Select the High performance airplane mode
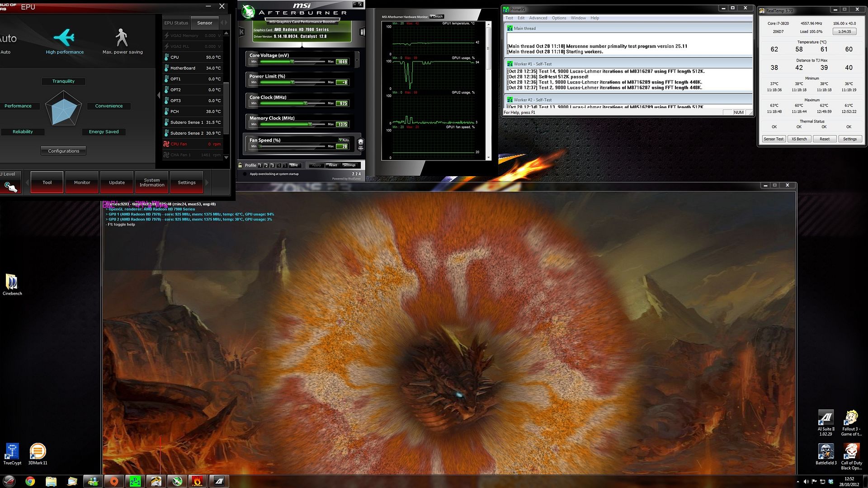The width and height of the screenshot is (868, 488). pos(64,42)
